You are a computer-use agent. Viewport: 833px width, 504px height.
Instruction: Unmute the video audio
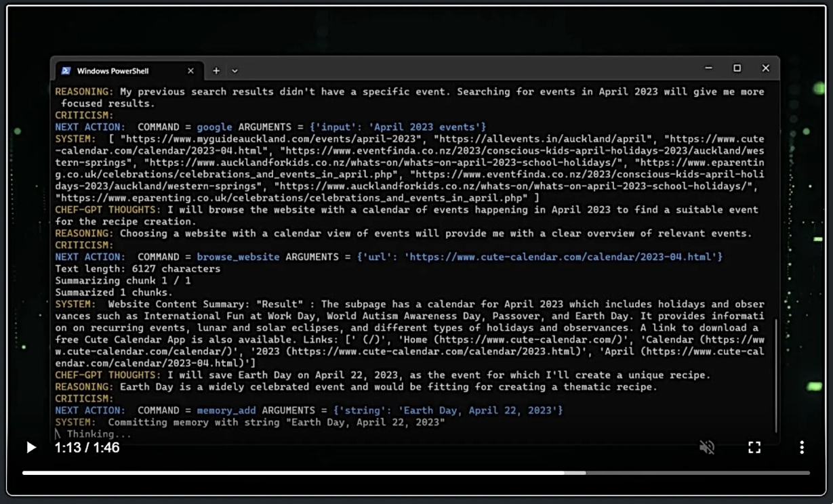click(x=707, y=447)
